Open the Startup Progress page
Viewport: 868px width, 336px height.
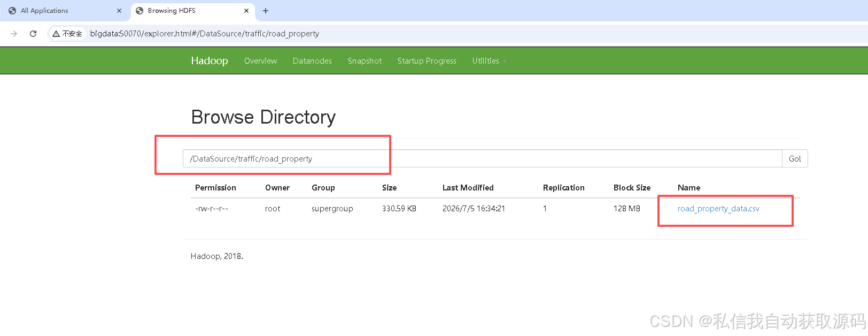tap(427, 61)
